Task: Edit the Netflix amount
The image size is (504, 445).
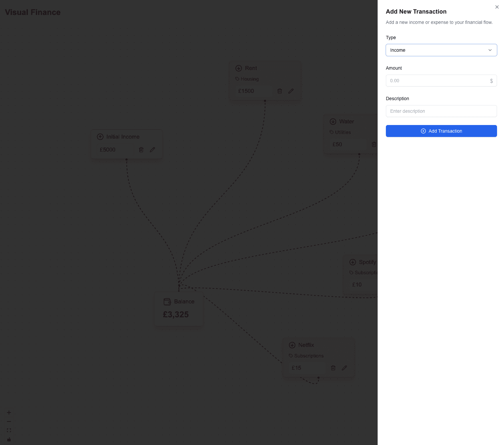Action: (x=344, y=368)
